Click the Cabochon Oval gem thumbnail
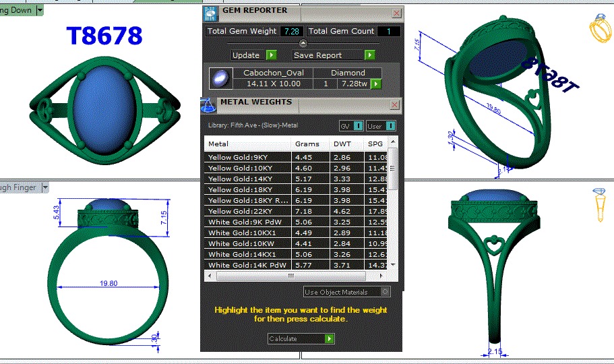The width and height of the screenshot is (614, 364). 219,78
